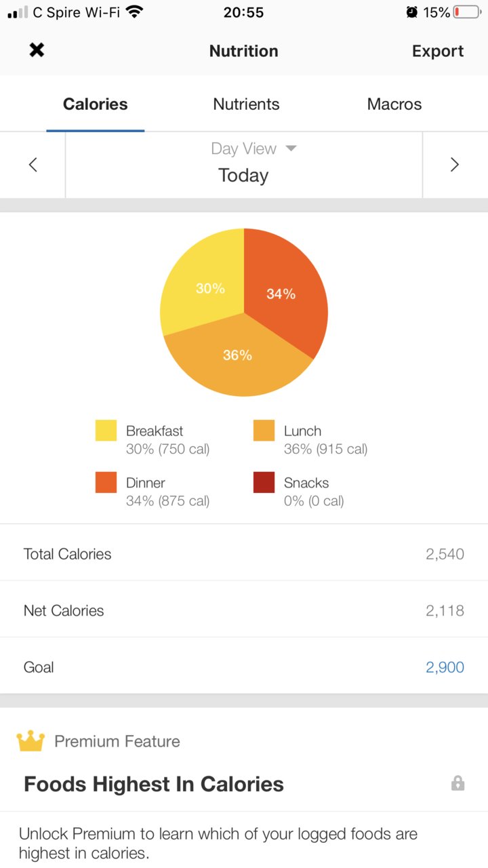The image size is (488, 868).
Task: Tap the Premium Feature crown icon
Action: coord(30,741)
